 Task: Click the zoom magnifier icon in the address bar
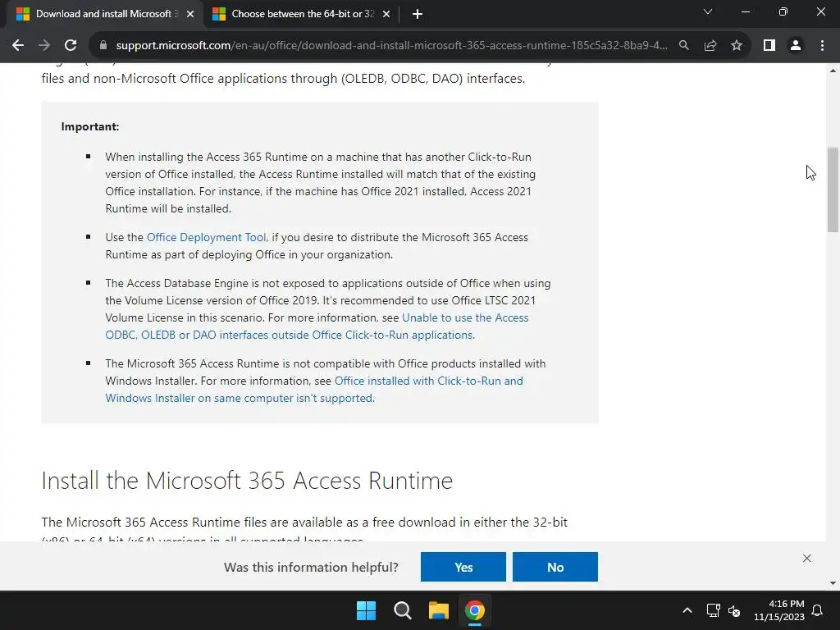(x=684, y=46)
